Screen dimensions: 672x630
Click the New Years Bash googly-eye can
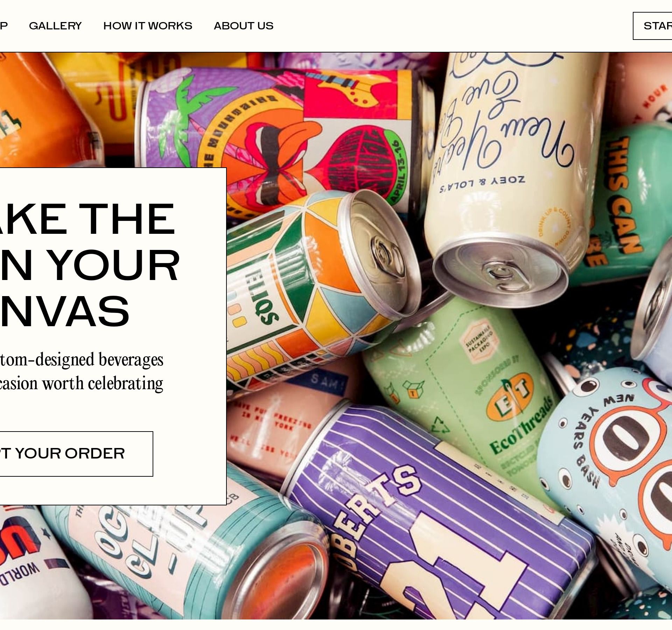pyautogui.click(x=609, y=465)
